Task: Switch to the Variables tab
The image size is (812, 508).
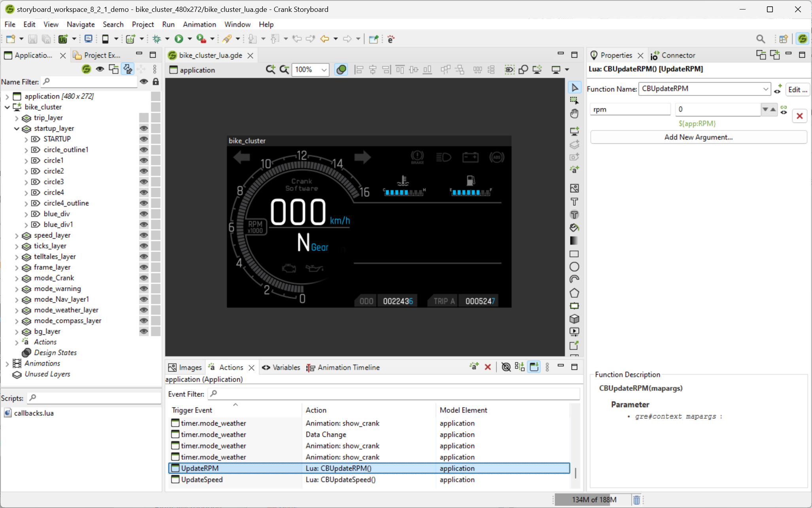Action: tap(281, 367)
